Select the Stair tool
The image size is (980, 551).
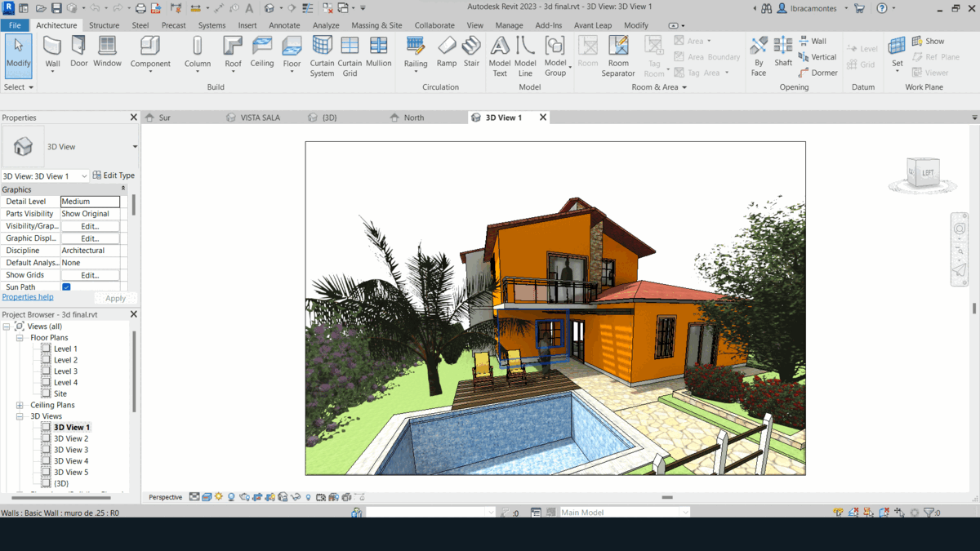(471, 51)
